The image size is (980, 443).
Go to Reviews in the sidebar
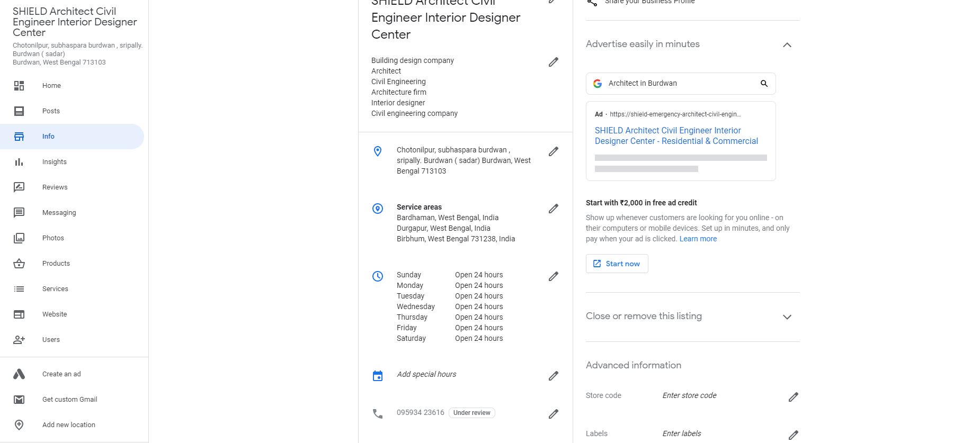point(55,187)
